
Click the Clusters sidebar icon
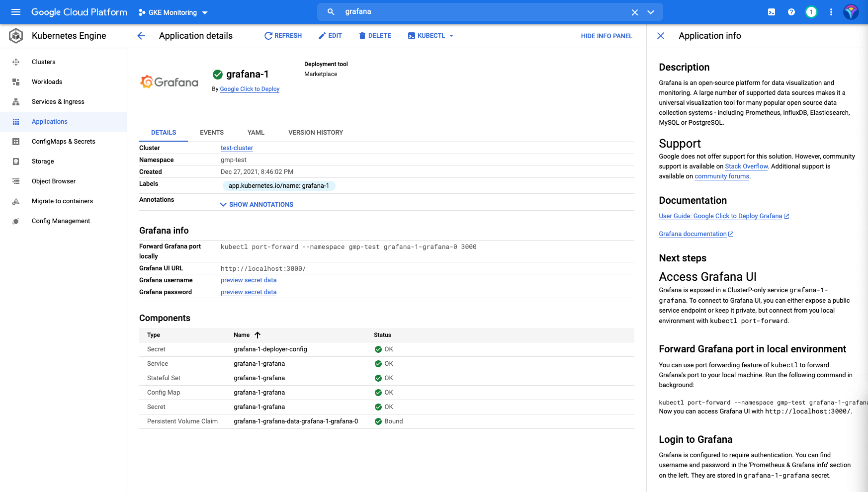[x=16, y=62]
